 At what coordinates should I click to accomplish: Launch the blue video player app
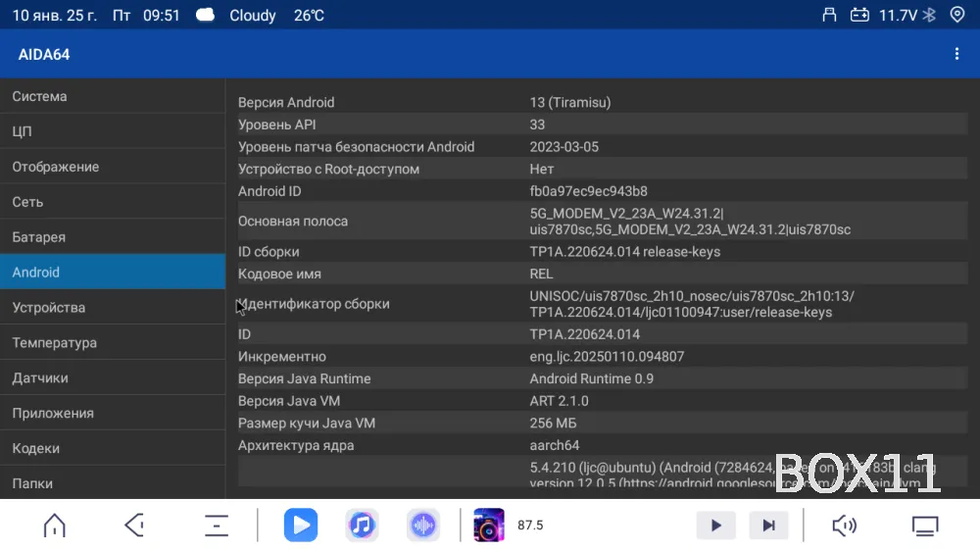(x=301, y=526)
